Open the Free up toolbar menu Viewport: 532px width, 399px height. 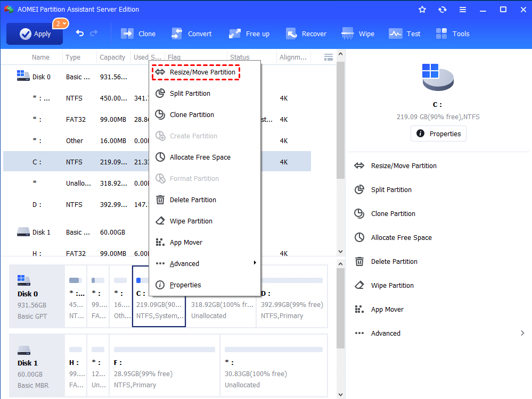(249, 34)
